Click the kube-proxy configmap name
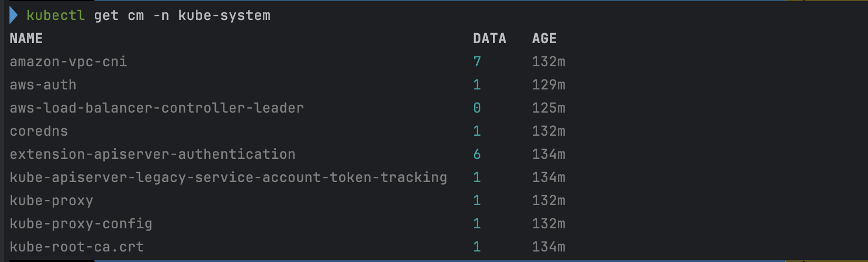Image resolution: width=868 pixels, height=262 pixels. (x=52, y=200)
